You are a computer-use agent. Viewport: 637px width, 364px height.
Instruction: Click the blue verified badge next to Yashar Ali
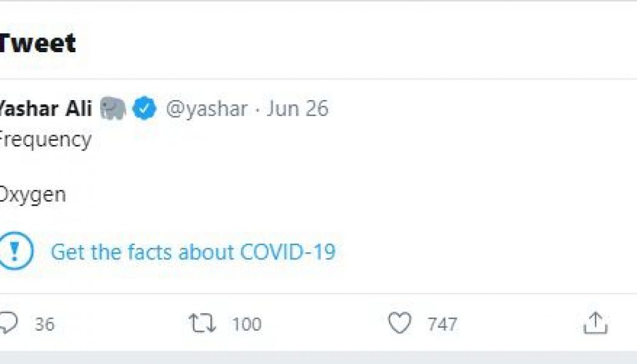click(x=143, y=108)
